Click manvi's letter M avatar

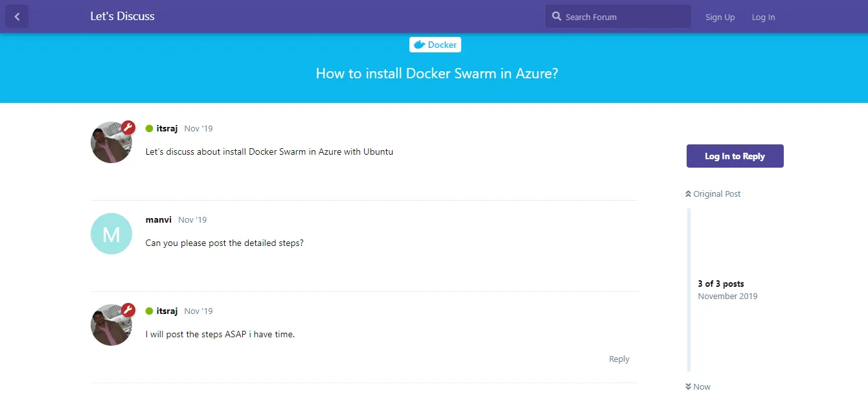click(111, 234)
